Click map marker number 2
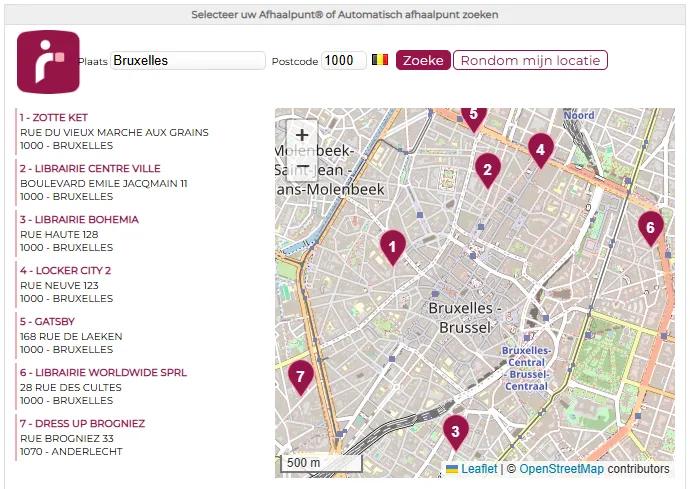 488,170
